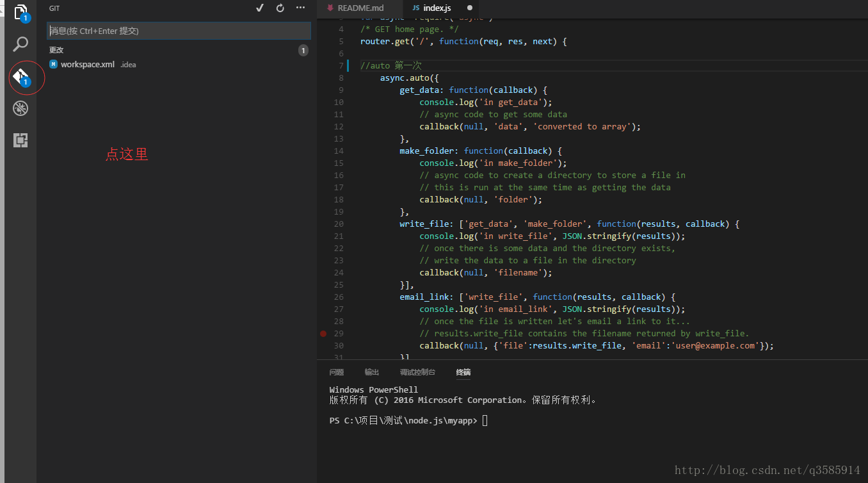Click the unsaved dot on index.js tab
This screenshot has height=483, width=868.
470,8
